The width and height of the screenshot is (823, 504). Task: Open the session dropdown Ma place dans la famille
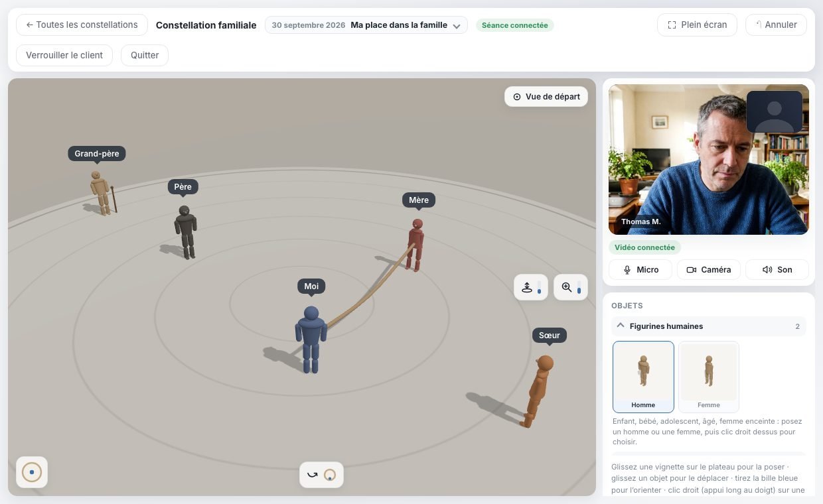point(366,25)
